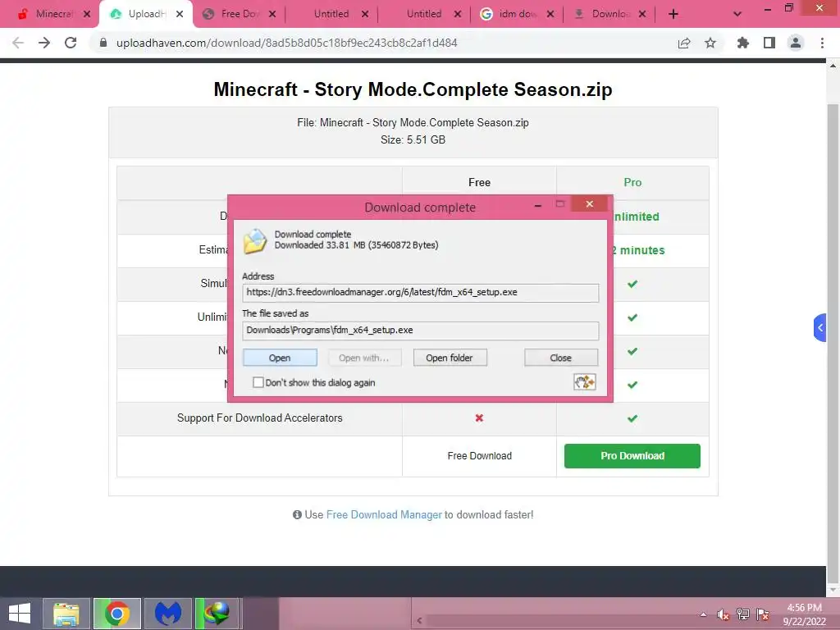Expand the blue side arrow tab on the right edge
This screenshot has width=840, height=630.
(x=819, y=328)
